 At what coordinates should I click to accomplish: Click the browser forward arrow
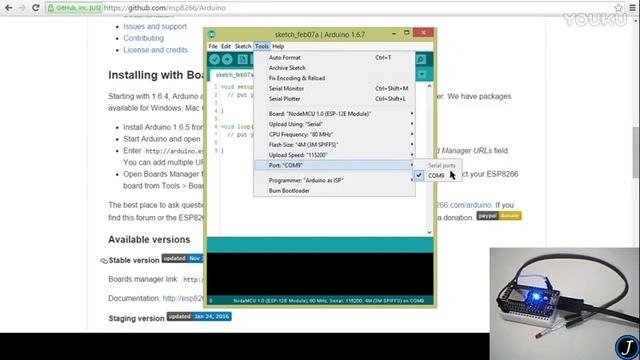(x=22, y=8)
